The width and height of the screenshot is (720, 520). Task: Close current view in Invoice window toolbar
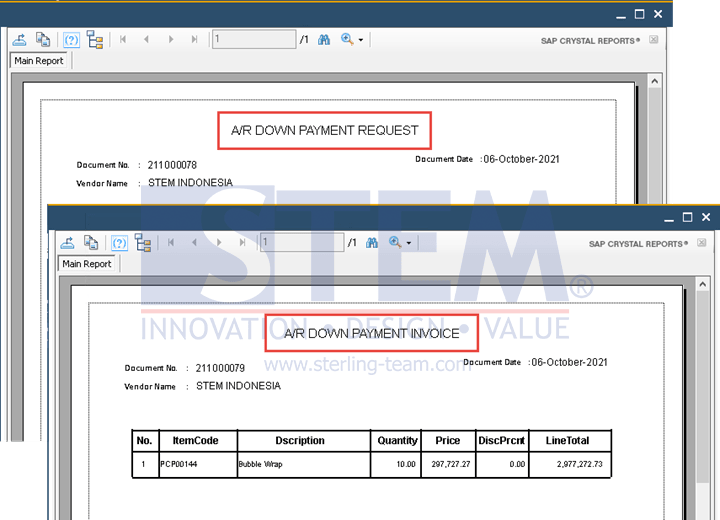click(x=702, y=243)
